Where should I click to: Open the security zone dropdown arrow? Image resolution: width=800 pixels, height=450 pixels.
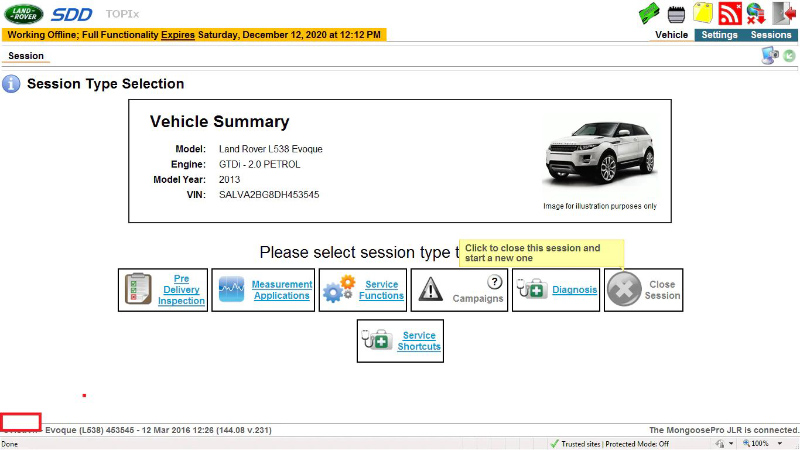tap(731, 444)
